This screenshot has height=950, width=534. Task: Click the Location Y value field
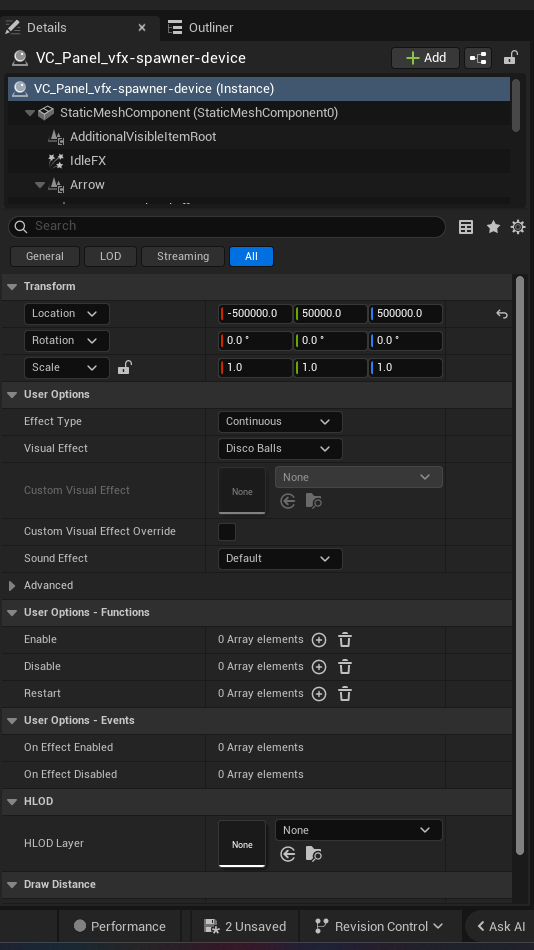click(330, 314)
